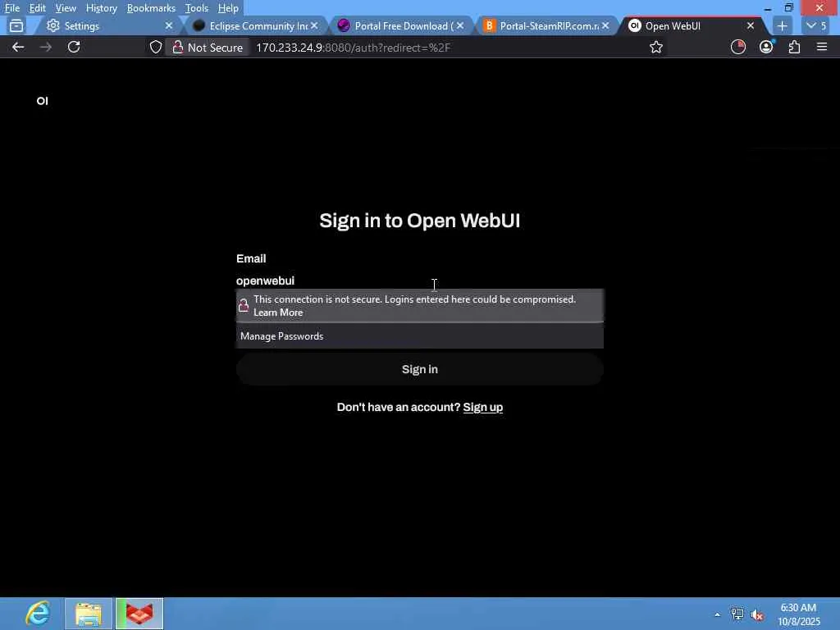Open a new tab with the plus button
The height and width of the screenshot is (630, 840).
(x=782, y=25)
